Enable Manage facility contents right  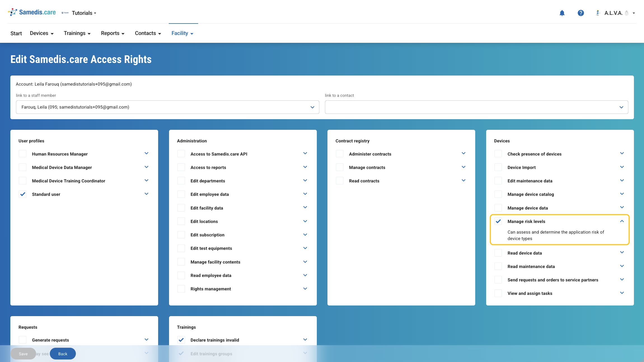pyautogui.click(x=181, y=262)
